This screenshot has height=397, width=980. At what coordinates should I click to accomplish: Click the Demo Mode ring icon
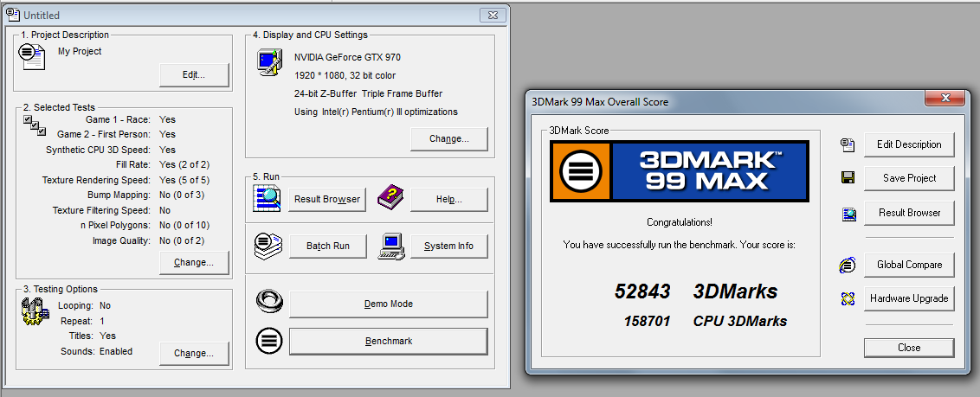(269, 303)
